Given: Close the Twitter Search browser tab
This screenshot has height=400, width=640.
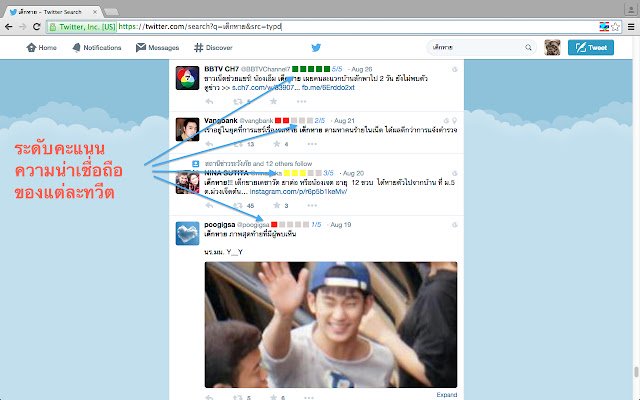Looking at the screenshot, I should tap(95, 12).
